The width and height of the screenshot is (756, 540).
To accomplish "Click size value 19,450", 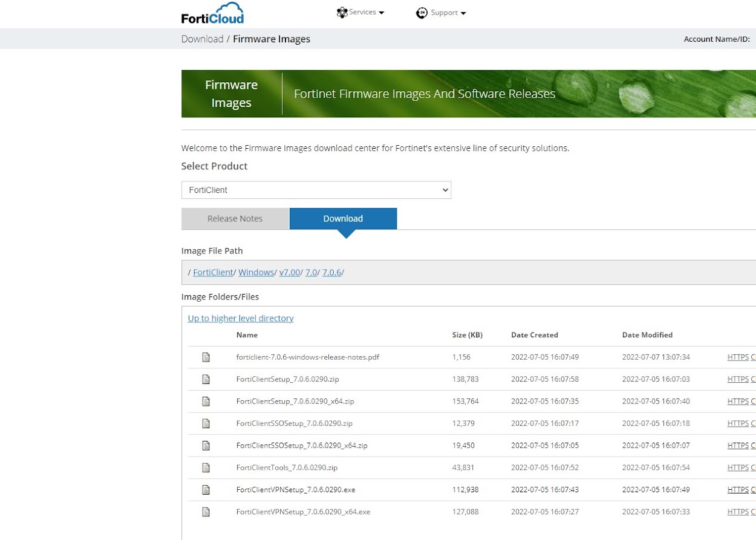I will pyautogui.click(x=463, y=446).
